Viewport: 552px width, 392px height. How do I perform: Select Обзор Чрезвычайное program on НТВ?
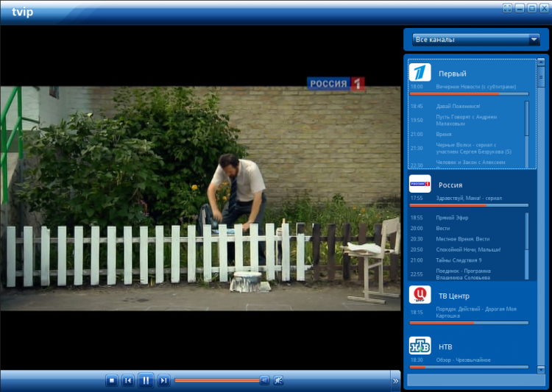[463, 360]
